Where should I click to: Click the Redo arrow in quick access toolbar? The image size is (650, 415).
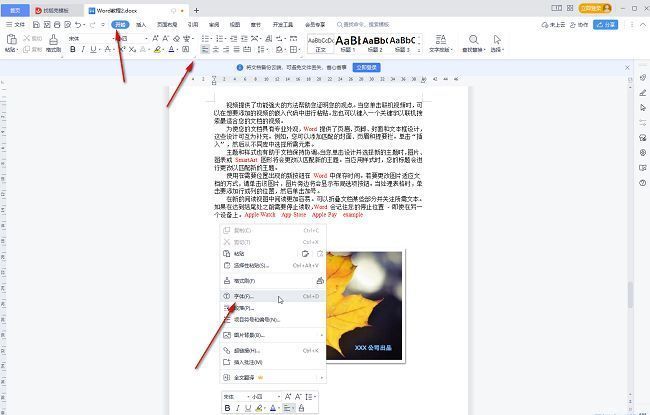[x=92, y=25]
